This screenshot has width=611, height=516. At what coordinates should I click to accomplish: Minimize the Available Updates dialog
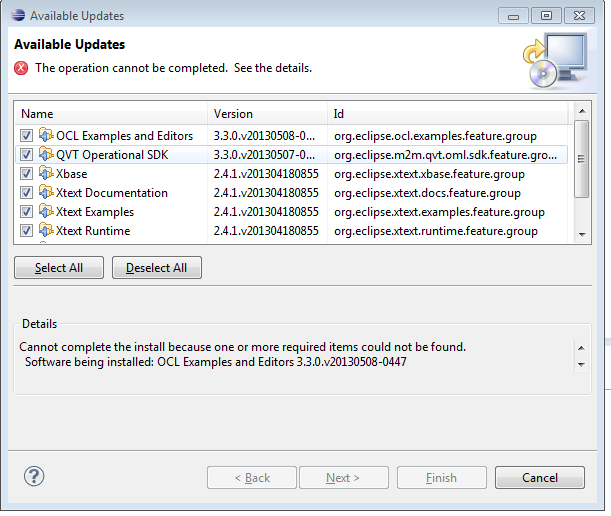513,16
